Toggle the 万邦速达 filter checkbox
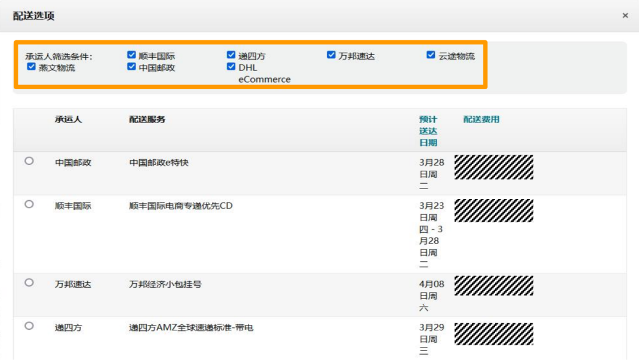 click(330, 55)
